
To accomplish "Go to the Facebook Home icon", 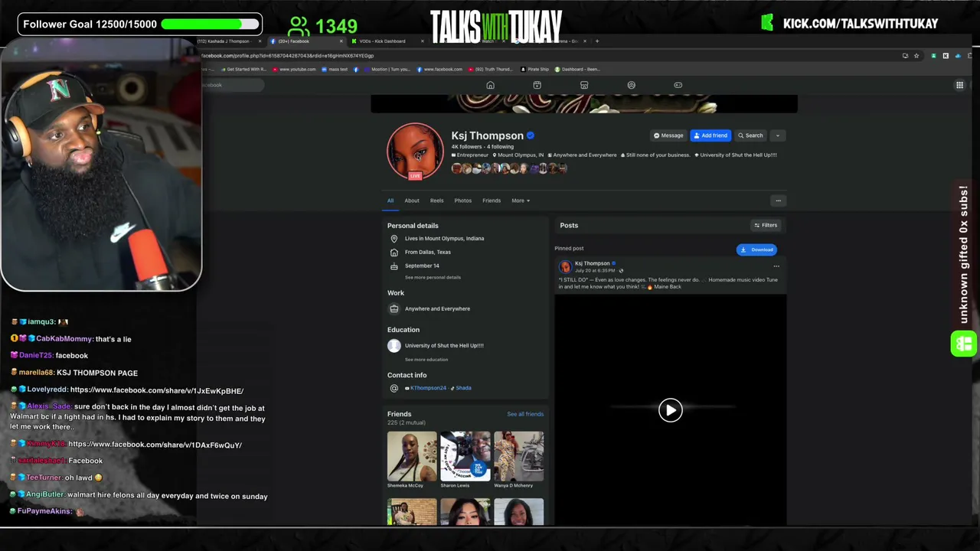I will 490,85.
